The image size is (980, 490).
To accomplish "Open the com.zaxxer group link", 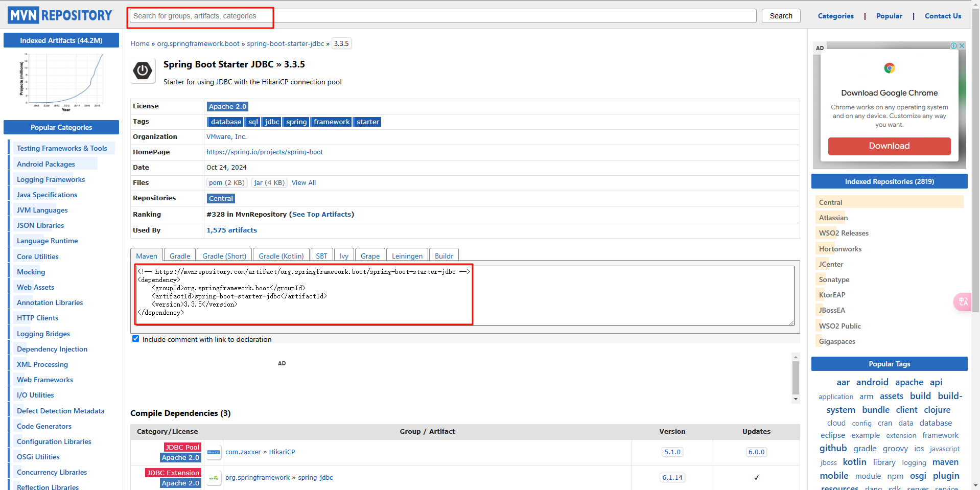I will (243, 452).
